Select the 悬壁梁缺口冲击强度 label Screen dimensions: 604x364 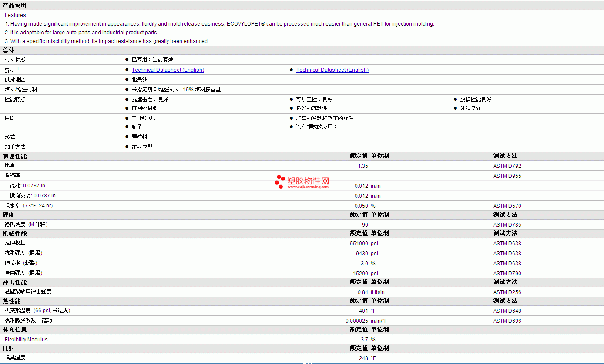28,291
